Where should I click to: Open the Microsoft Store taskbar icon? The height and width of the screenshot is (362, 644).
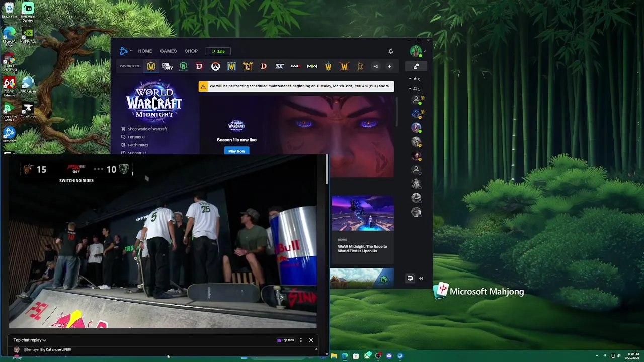[356, 356]
